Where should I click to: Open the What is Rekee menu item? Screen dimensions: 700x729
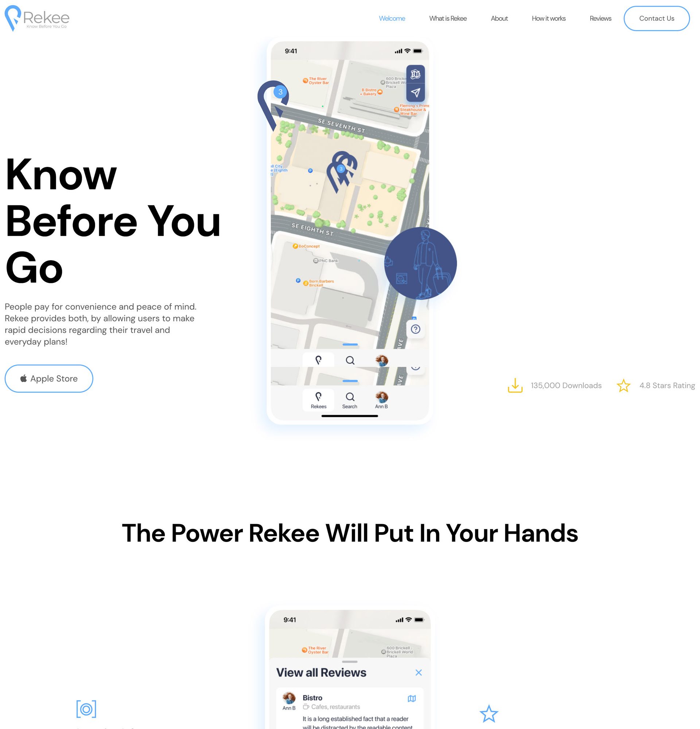pos(447,18)
